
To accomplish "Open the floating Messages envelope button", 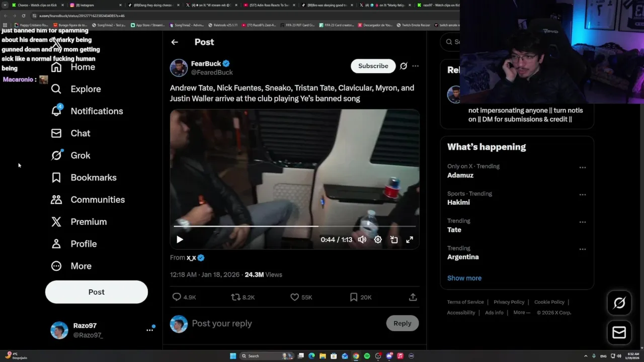I will 619,333.
